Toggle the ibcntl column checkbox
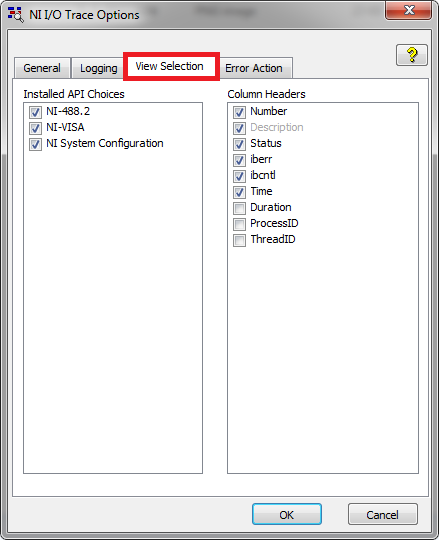The height and width of the screenshot is (540, 439). point(239,176)
